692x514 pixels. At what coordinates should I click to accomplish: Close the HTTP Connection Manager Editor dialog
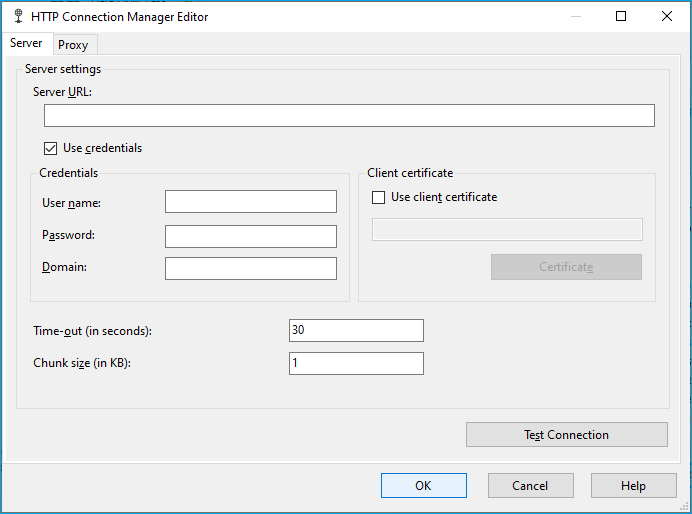[x=666, y=16]
